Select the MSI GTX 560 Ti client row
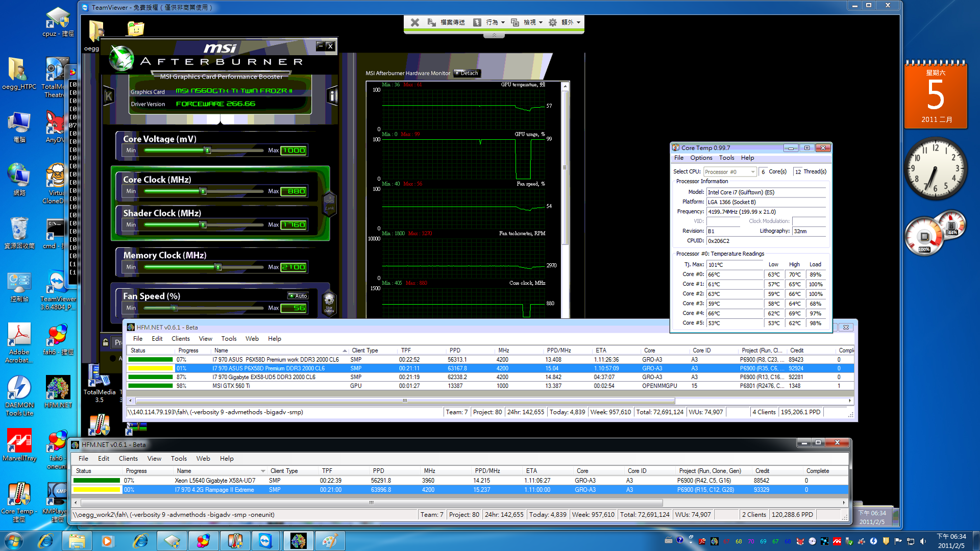The width and height of the screenshot is (980, 551). pyautogui.click(x=490, y=386)
